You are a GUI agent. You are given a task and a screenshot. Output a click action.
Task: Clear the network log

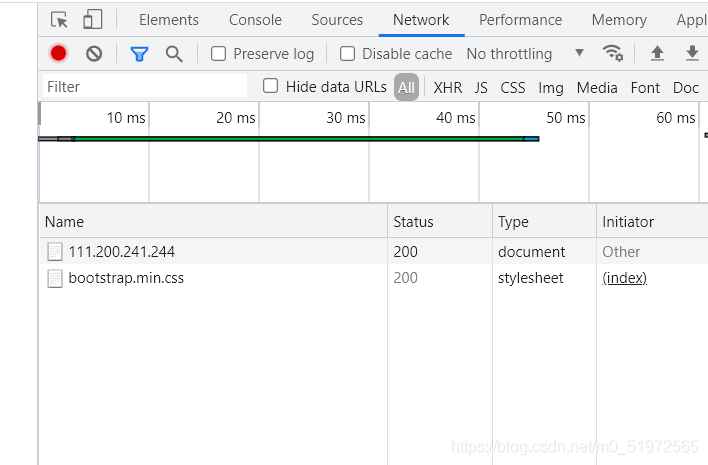pyautogui.click(x=94, y=54)
